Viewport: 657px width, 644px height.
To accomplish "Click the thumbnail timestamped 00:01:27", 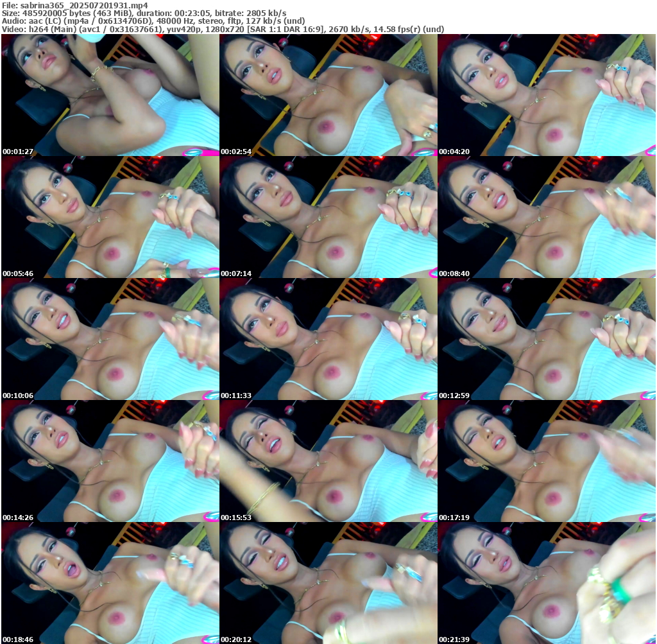I will click(x=110, y=95).
